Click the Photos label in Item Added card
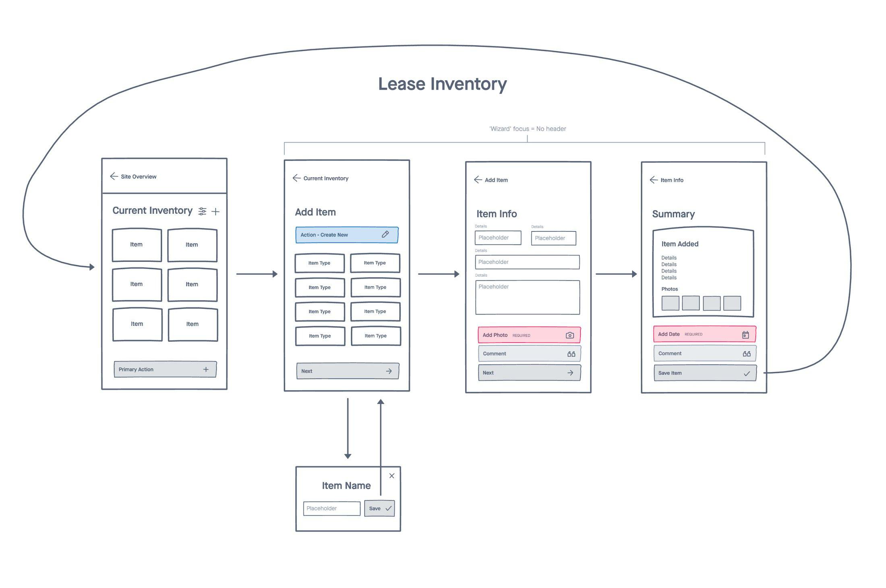The height and width of the screenshot is (588, 886). (x=669, y=289)
